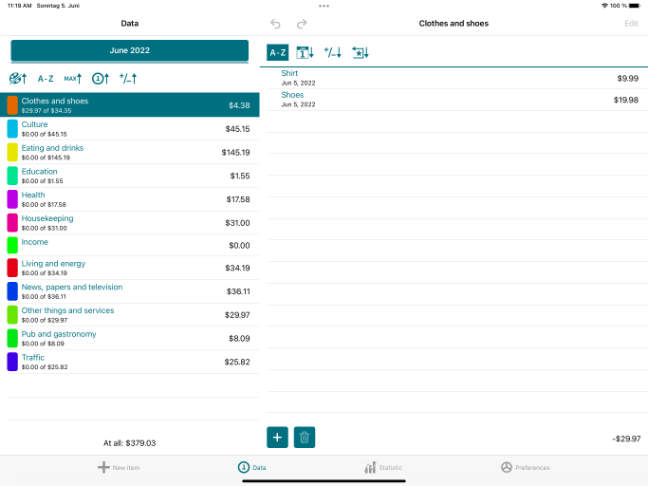Sort categories by MAX budget

pyautogui.click(x=73, y=78)
